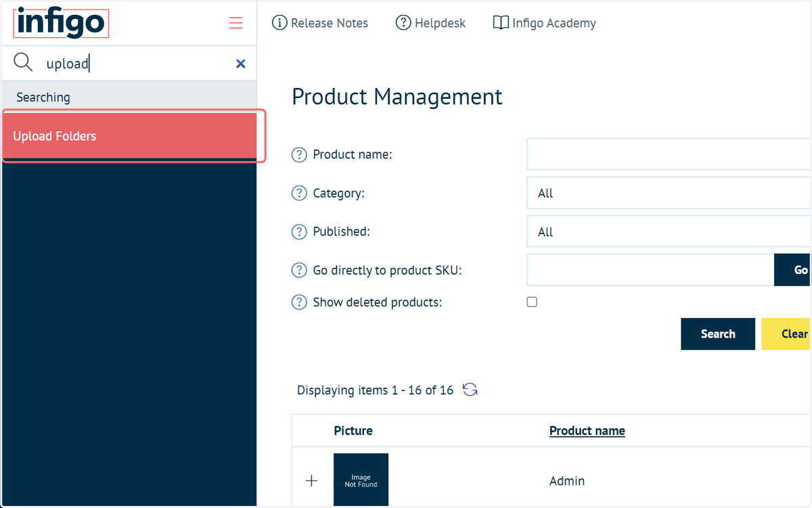This screenshot has height=508, width=812.
Task: Click the book icon beside Infigo Academy
Action: tap(501, 23)
